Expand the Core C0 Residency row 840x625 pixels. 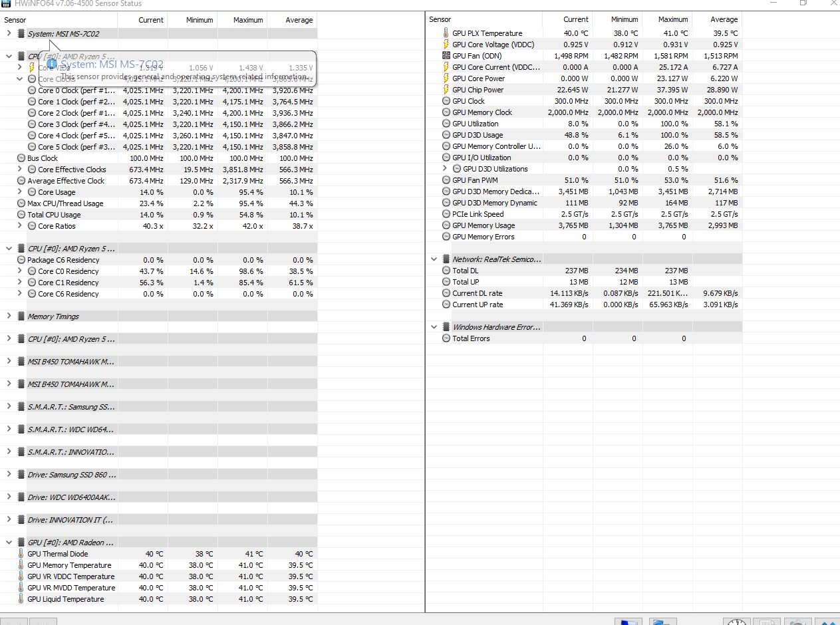pyautogui.click(x=20, y=271)
